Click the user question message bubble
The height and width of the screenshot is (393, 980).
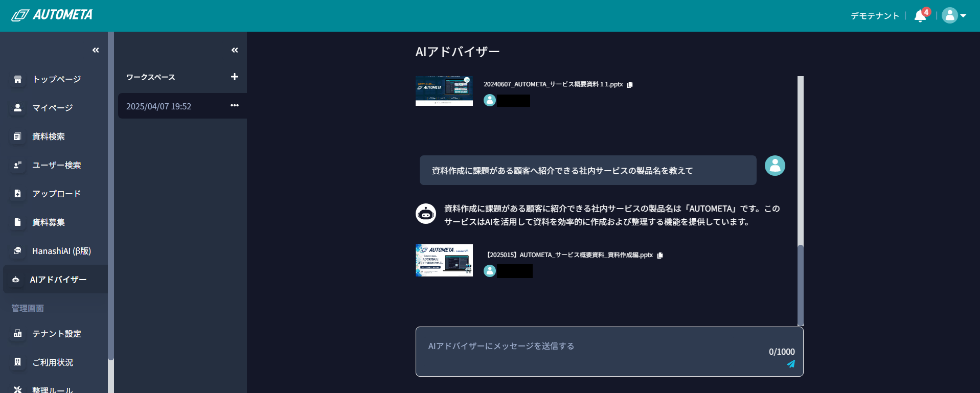(x=588, y=170)
